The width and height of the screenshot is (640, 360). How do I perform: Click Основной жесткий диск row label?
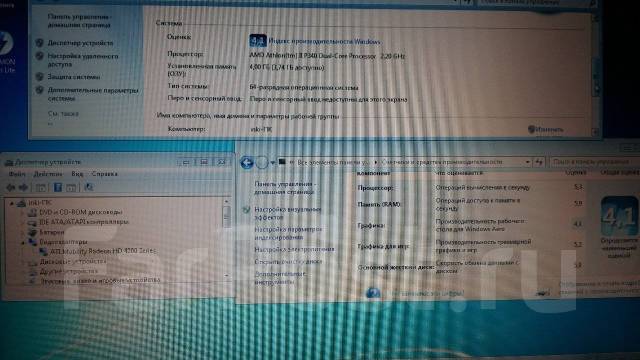click(x=396, y=267)
